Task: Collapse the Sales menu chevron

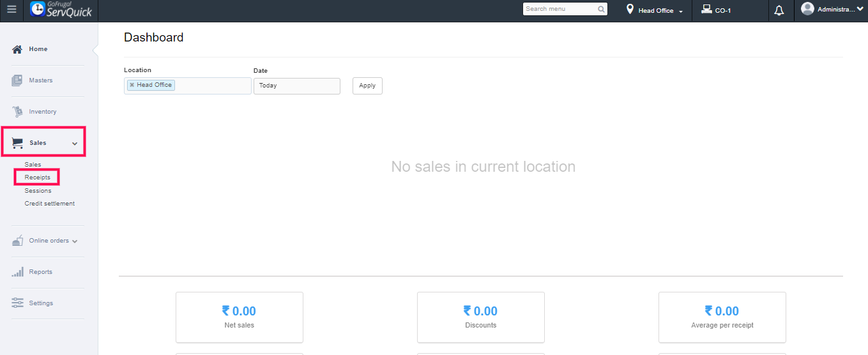Action: (75, 144)
